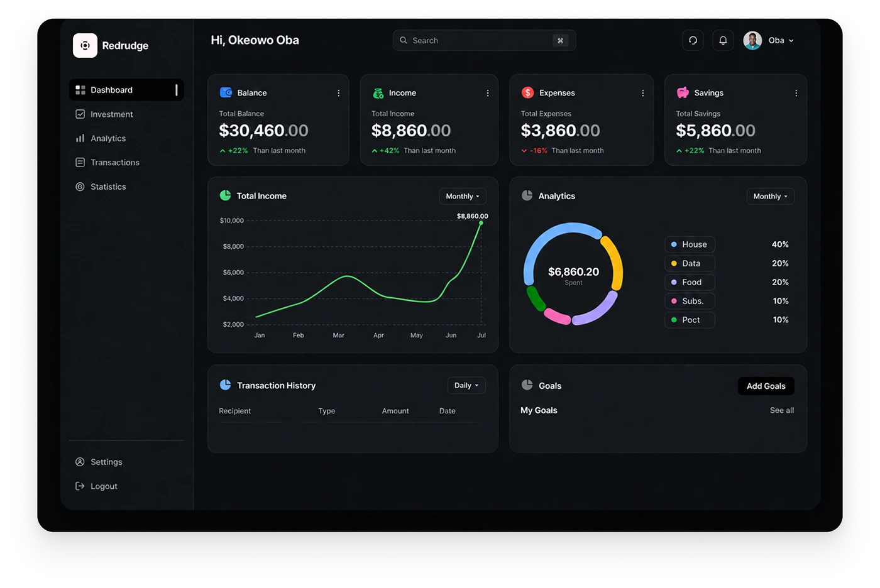Click the Redrudge logo icon
Viewport: 880px width, 588px height.
(85, 45)
